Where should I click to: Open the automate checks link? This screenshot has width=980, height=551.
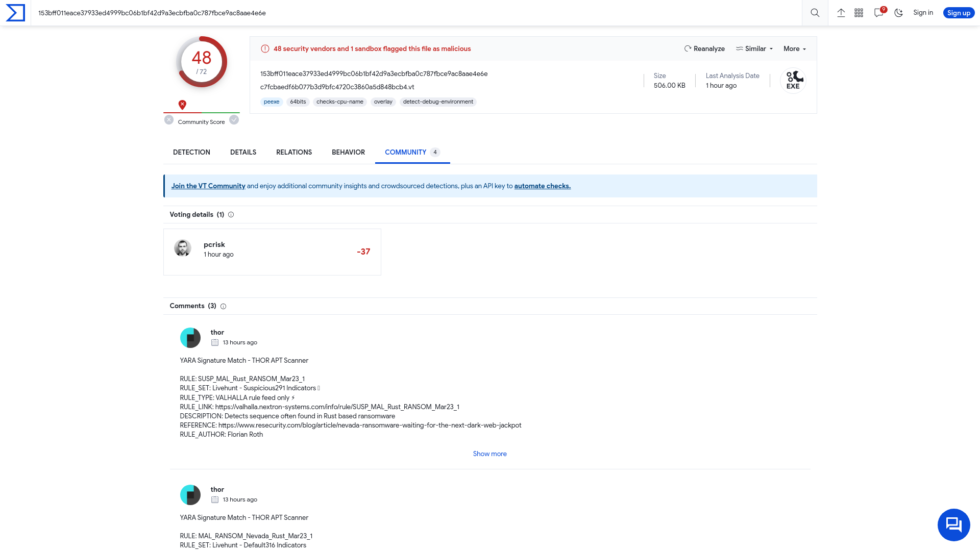[x=543, y=186]
